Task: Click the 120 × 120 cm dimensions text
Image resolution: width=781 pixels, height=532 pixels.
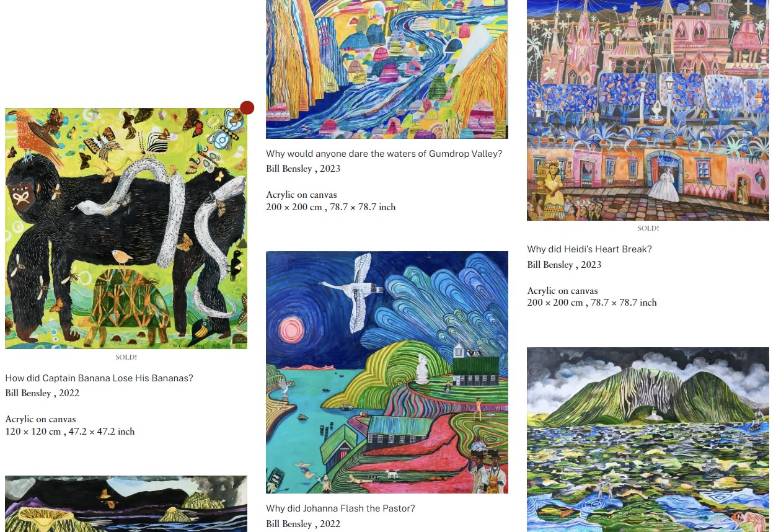Action: click(x=69, y=432)
